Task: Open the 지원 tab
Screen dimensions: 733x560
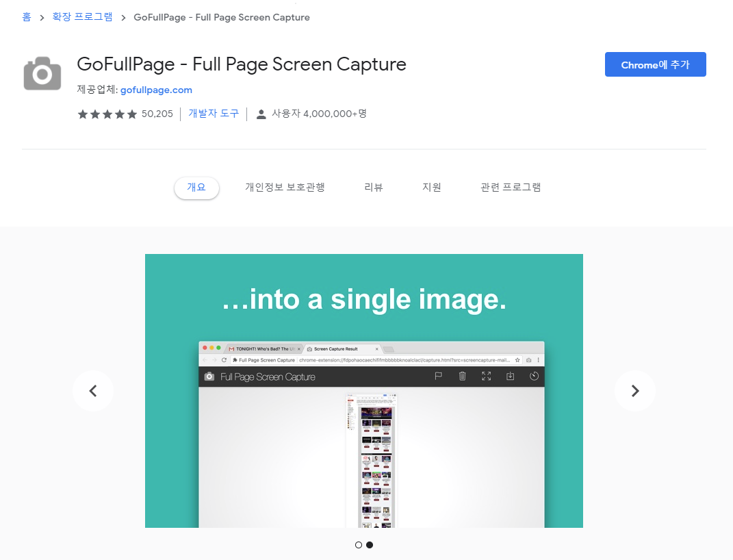Action: click(431, 188)
